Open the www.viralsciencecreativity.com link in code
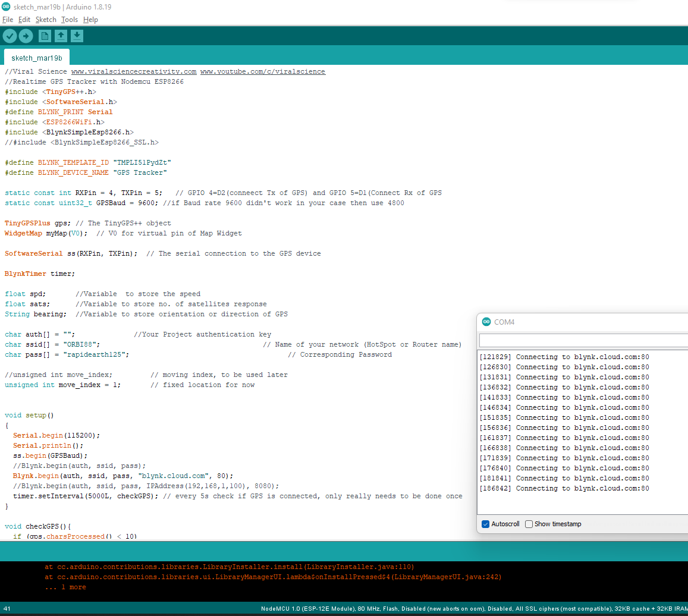688x616 pixels. point(134,71)
